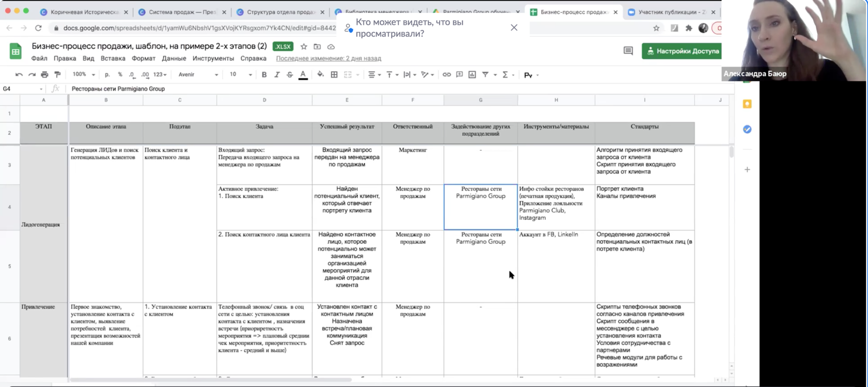The image size is (868, 387).
Task: Go to Google Sheets home logo
Action: 16,51
